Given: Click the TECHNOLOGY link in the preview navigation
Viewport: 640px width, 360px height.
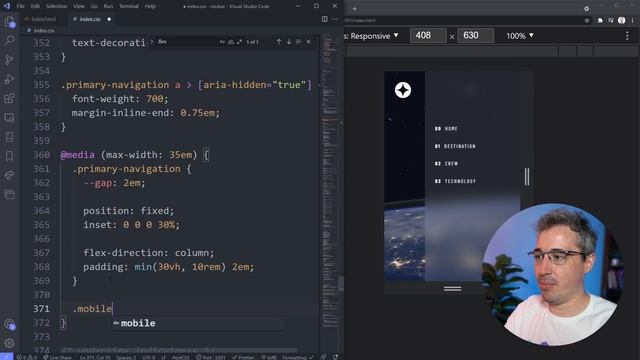Looking at the screenshot, I should (x=455, y=181).
